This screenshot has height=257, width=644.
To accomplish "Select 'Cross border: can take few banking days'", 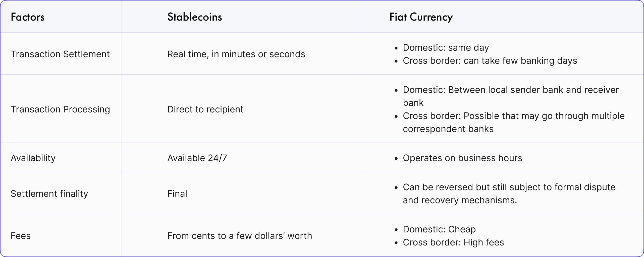I will click(490, 61).
